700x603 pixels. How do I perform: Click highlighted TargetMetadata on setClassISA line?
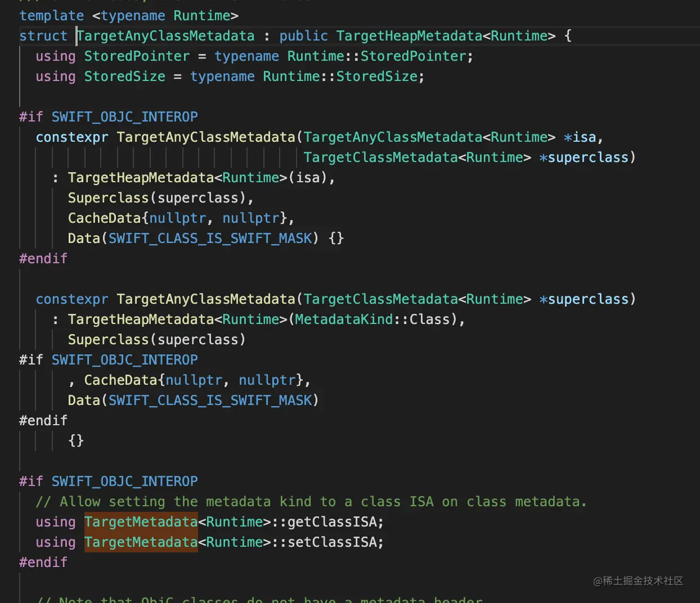pos(141,542)
